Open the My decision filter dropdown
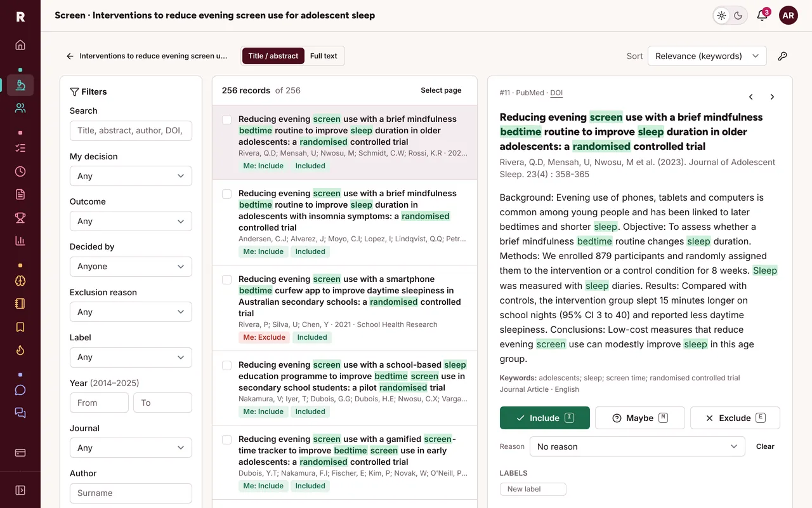812x508 pixels. pyautogui.click(x=131, y=176)
